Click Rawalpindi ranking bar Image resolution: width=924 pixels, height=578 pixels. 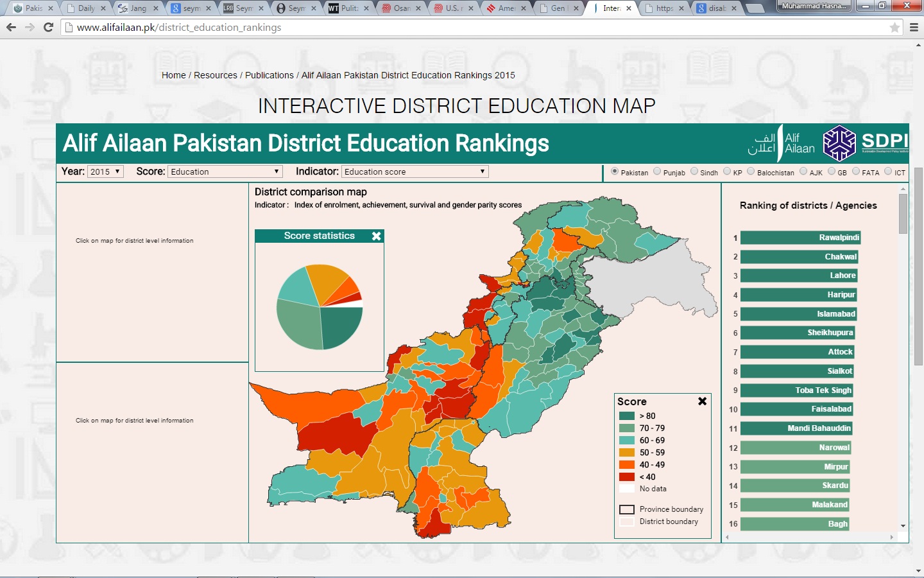pos(800,238)
